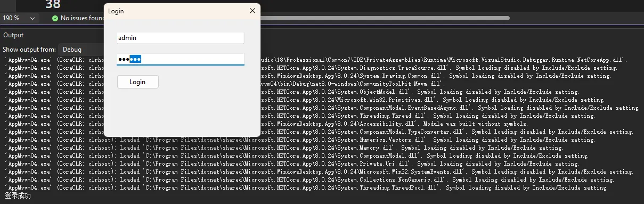This screenshot has height=204, width=644.
Task: Click the output line mentioning System.Collections.NonGeneric.dll
Action: 309,180
